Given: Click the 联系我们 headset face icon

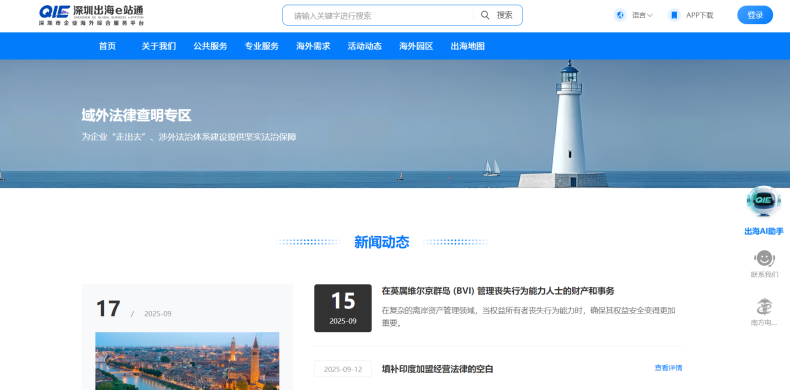Looking at the screenshot, I should (x=764, y=259).
